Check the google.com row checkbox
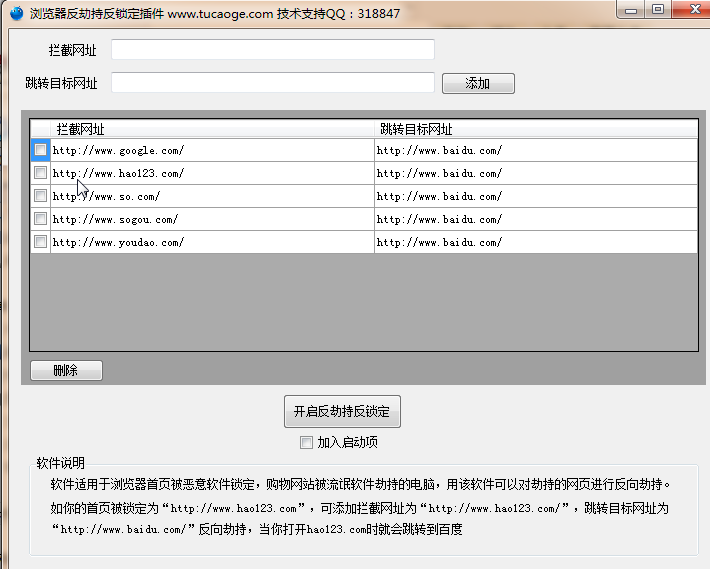Screen dimensions: 710x569 coord(40,149)
